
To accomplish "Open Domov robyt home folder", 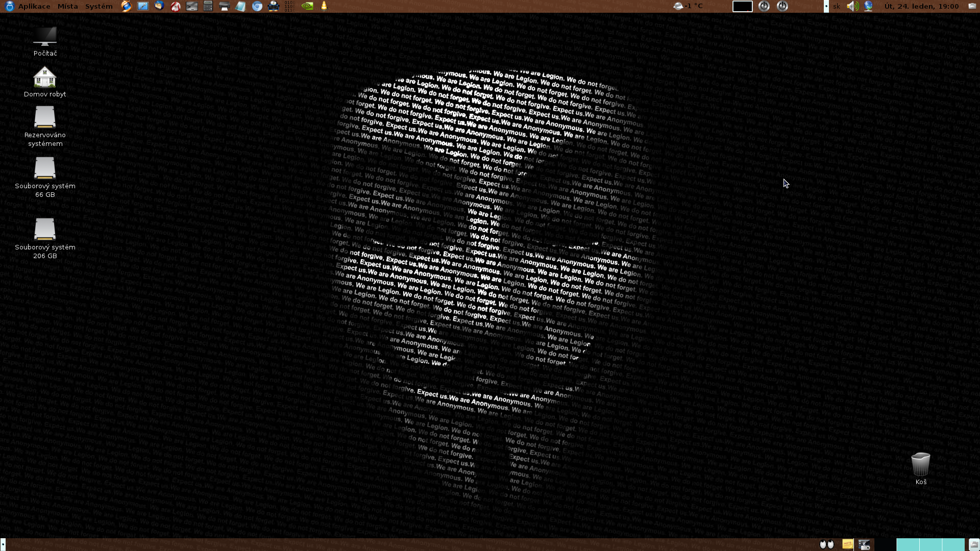I will (45, 78).
